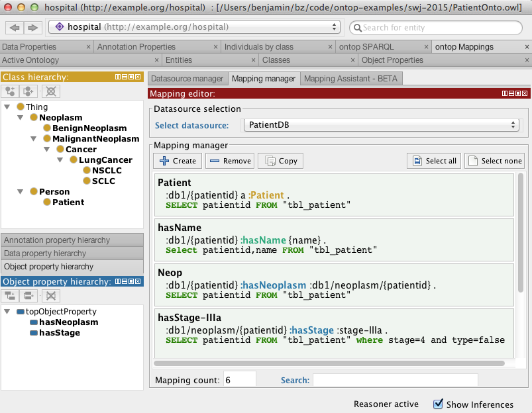The height and width of the screenshot is (413, 532).
Task: Add subclass icon in Class hierarchy
Action: (10, 91)
